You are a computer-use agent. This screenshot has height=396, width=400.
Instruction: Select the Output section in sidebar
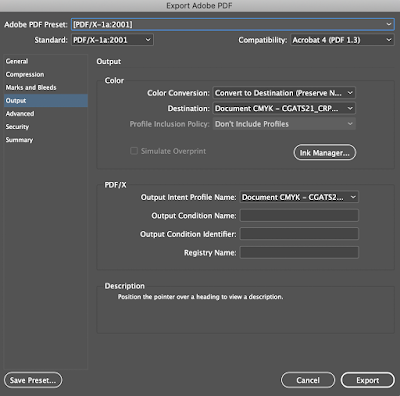point(46,100)
